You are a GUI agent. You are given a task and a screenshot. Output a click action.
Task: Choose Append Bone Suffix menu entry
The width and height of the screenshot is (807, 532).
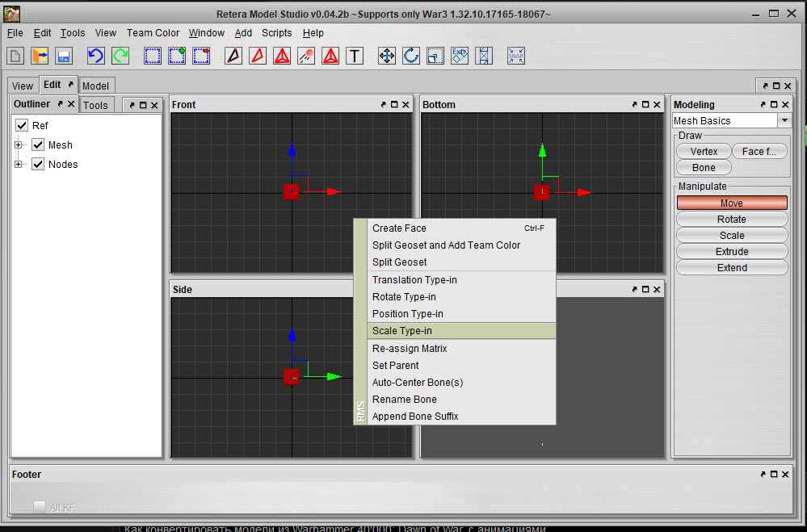tap(461, 417)
